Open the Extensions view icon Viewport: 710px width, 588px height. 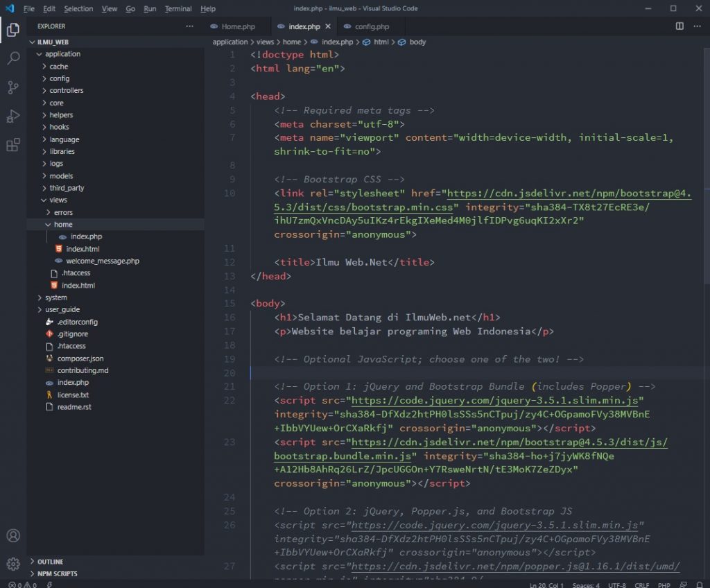[x=13, y=145]
